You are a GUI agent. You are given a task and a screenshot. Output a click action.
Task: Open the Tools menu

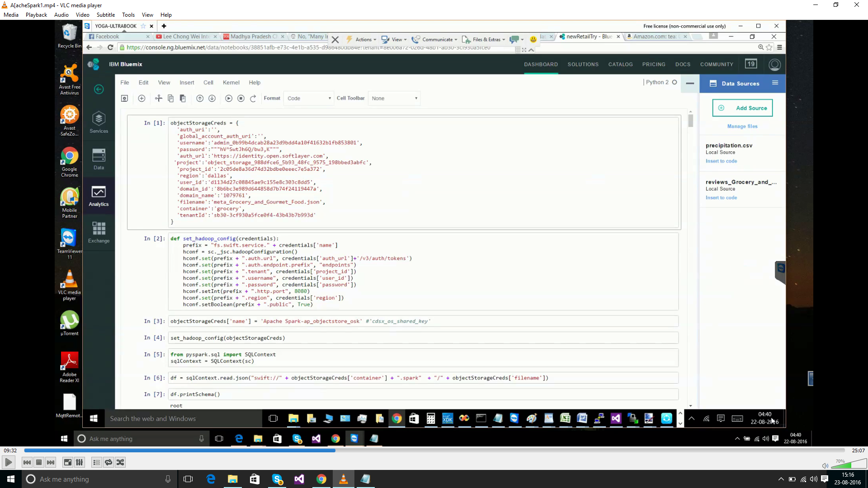(128, 15)
